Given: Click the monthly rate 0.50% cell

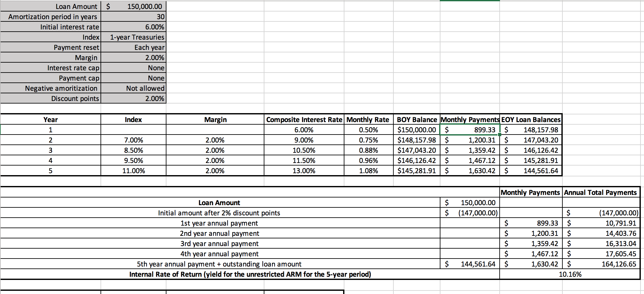Looking at the screenshot, I should point(368,130).
